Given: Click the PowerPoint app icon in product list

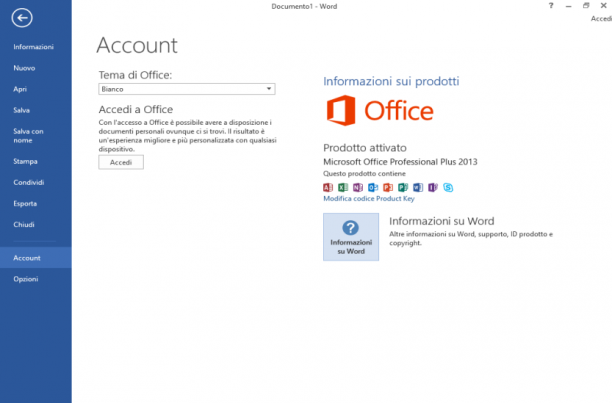Looking at the screenshot, I should click(x=388, y=188).
